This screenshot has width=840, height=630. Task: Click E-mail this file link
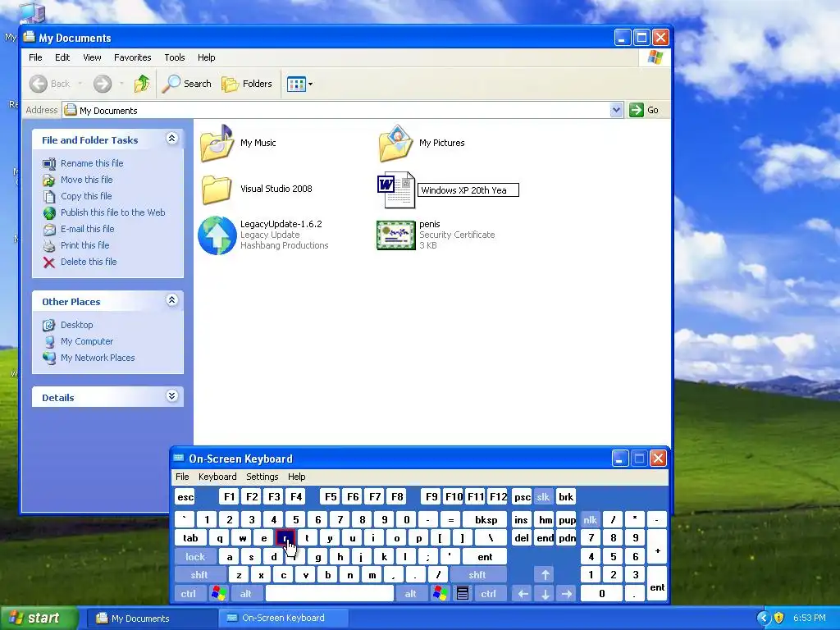point(87,229)
